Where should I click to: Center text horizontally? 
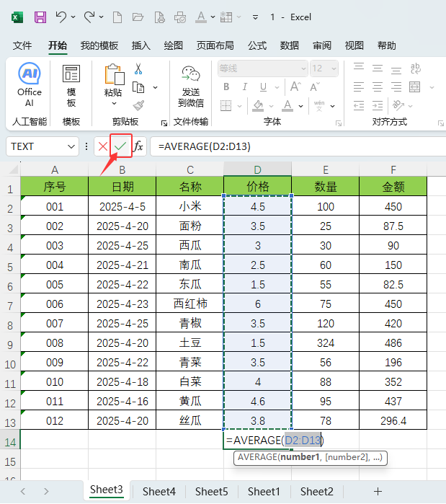tap(378, 87)
